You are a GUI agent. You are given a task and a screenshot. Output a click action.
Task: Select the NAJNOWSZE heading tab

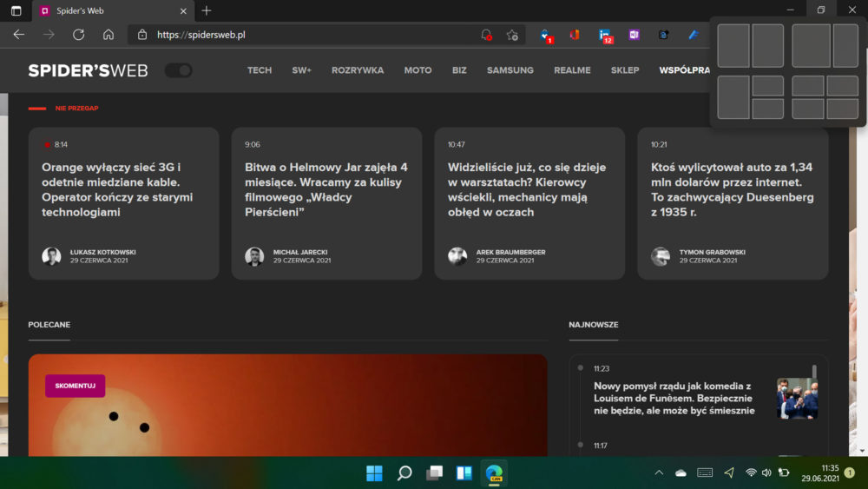click(594, 325)
